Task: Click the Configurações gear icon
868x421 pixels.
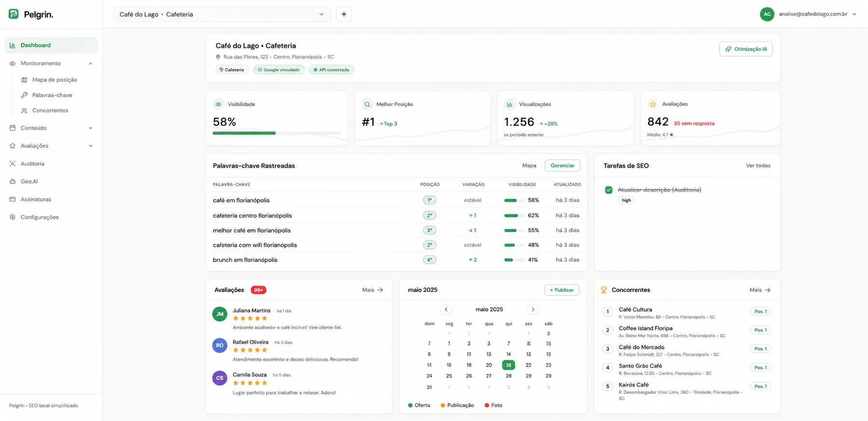Action: (13, 217)
